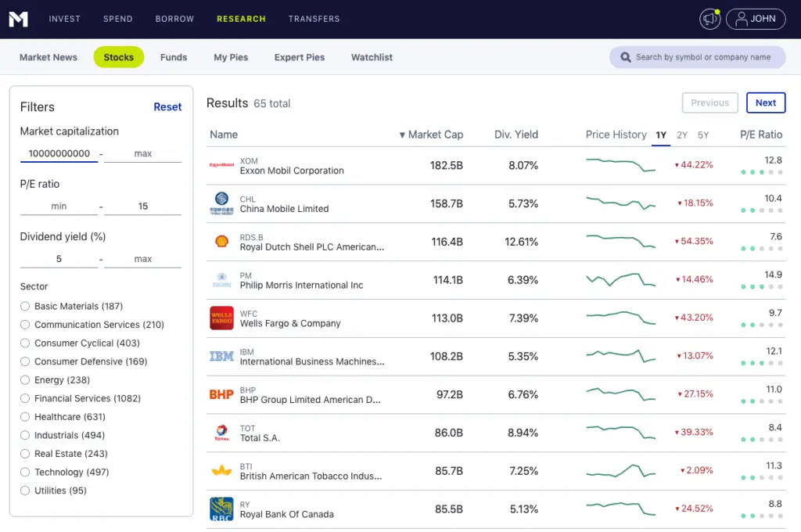The height and width of the screenshot is (532, 801).
Task: Click the Total S.A. logo
Action: coord(221,433)
